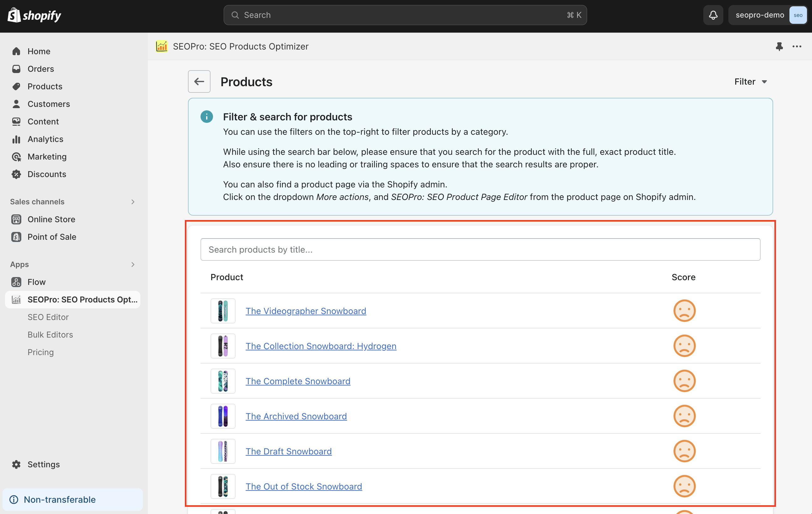Image resolution: width=812 pixels, height=514 pixels.
Task: Open The Collection Snowboard: Hydrogen link
Action: (x=321, y=346)
